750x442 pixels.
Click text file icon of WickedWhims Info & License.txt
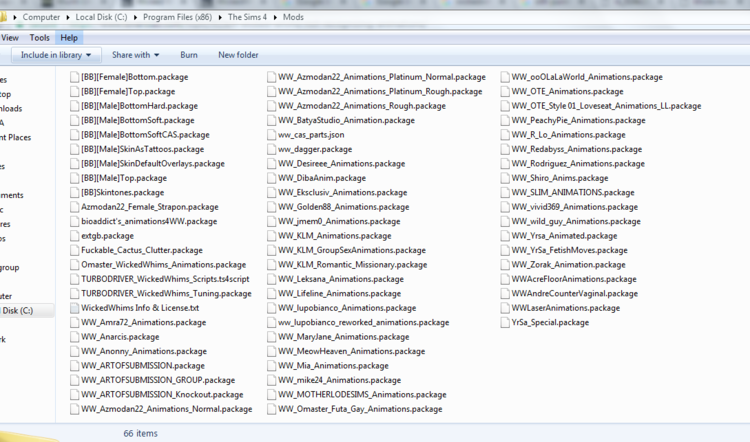click(74, 308)
